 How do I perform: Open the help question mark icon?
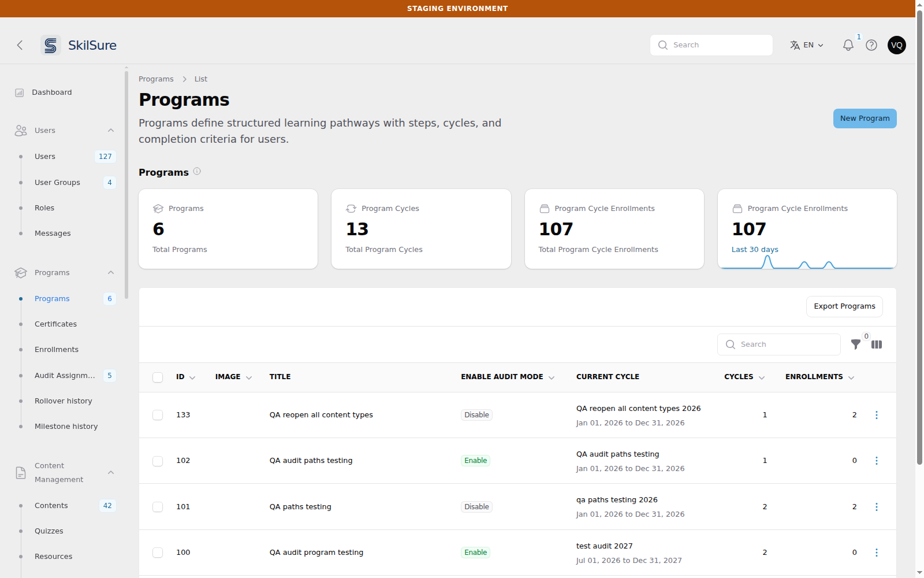871,45
